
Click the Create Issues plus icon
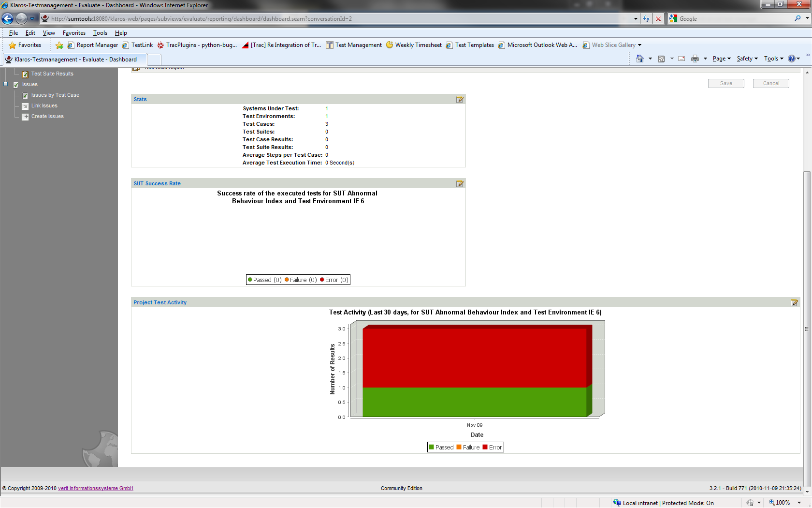pos(26,117)
